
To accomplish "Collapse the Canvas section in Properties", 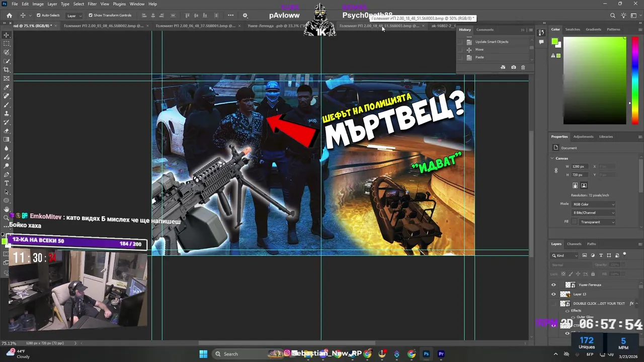I will (552, 158).
